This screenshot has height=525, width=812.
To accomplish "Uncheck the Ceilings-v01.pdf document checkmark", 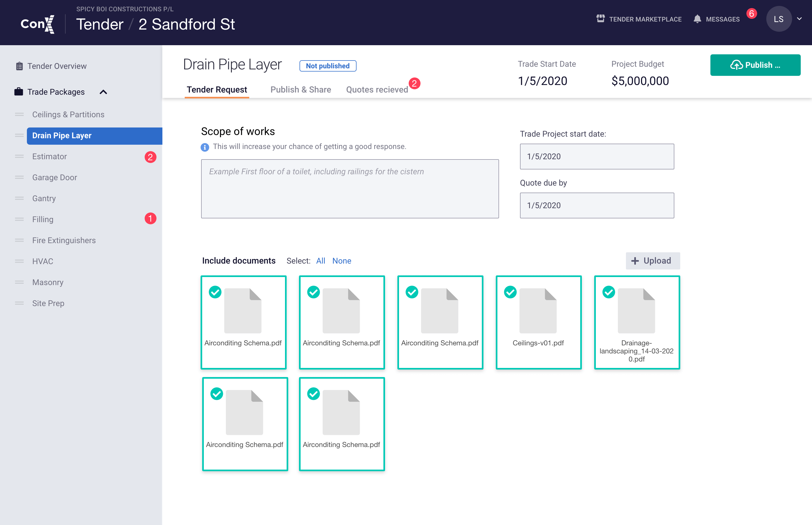I will click(510, 292).
